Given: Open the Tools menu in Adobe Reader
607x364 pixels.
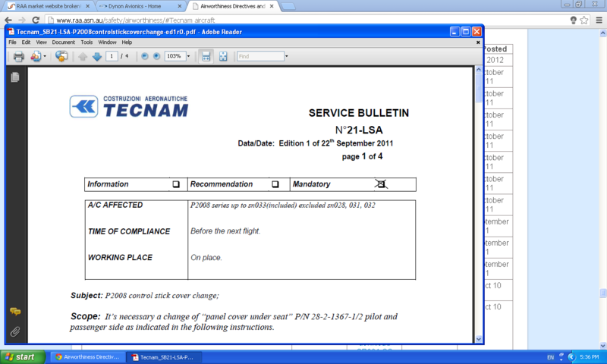Looking at the screenshot, I should 86,42.
